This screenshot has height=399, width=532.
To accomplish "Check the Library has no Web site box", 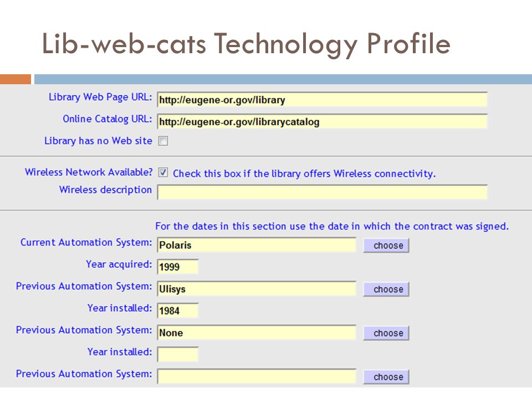I will (163, 141).
